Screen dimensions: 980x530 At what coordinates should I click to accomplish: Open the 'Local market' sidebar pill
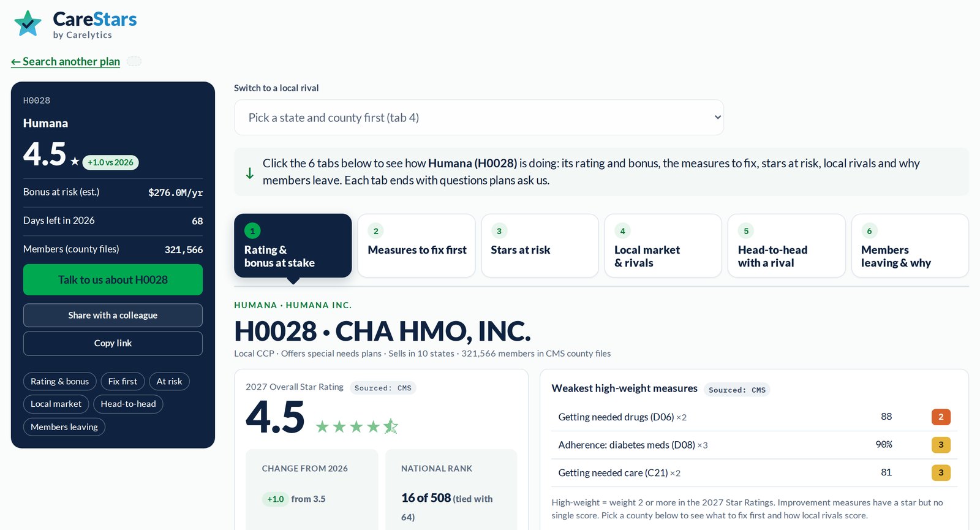coord(56,404)
